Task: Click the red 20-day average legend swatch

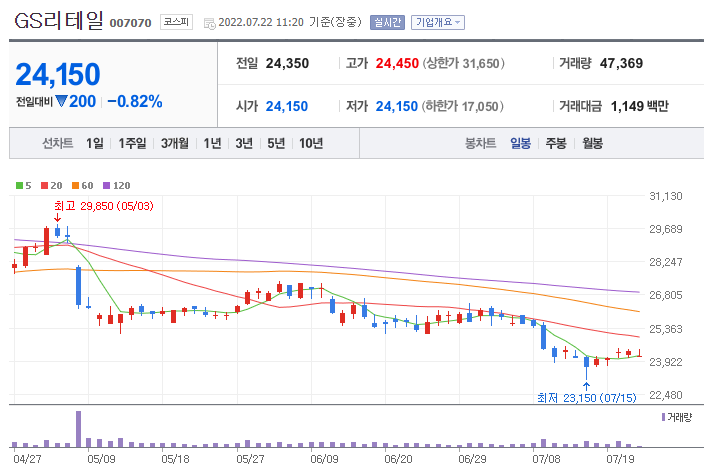Action: [x=44, y=185]
